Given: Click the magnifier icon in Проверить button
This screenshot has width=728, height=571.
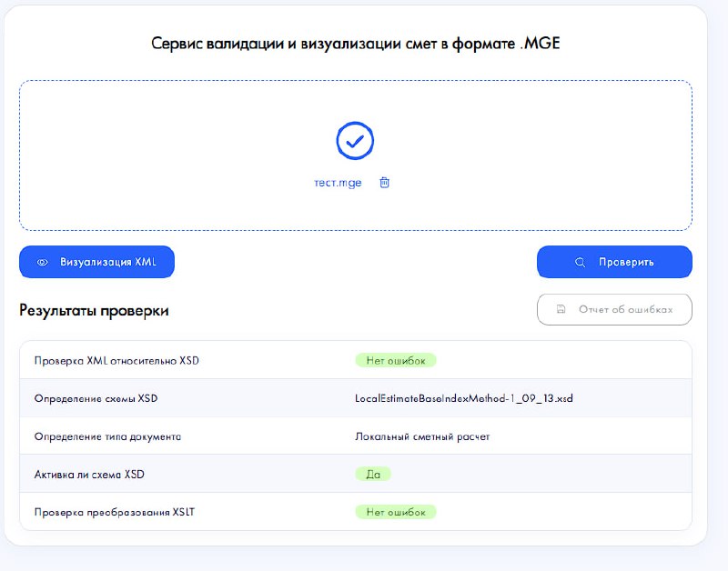Looking at the screenshot, I should tap(580, 262).
